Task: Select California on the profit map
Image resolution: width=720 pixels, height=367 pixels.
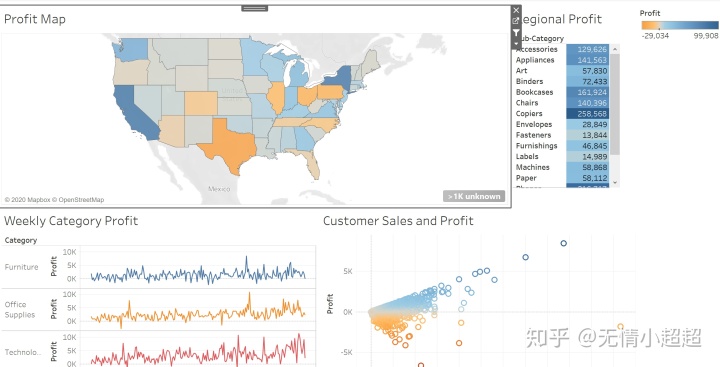Action: coord(135,113)
